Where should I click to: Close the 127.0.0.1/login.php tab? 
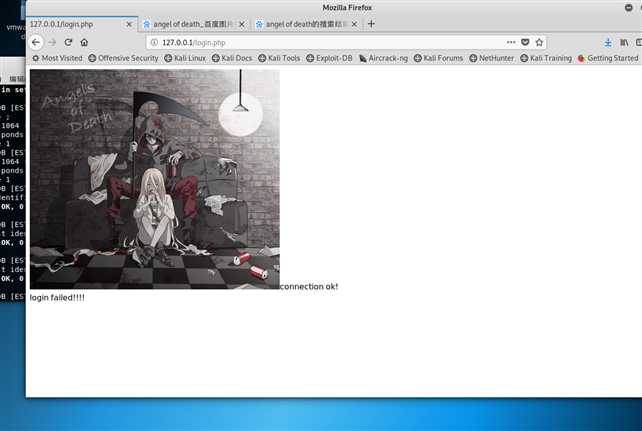pyautogui.click(x=129, y=25)
